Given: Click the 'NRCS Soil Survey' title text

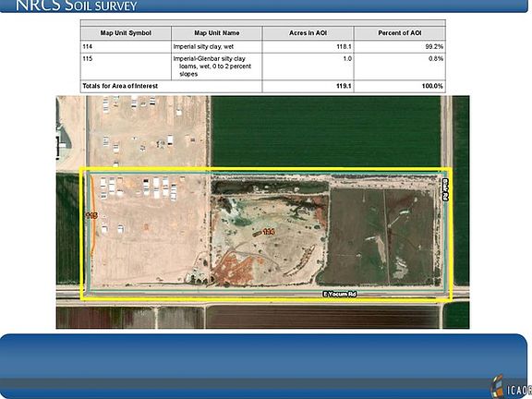Looking at the screenshot, I should pyautogui.click(x=76, y=6).
